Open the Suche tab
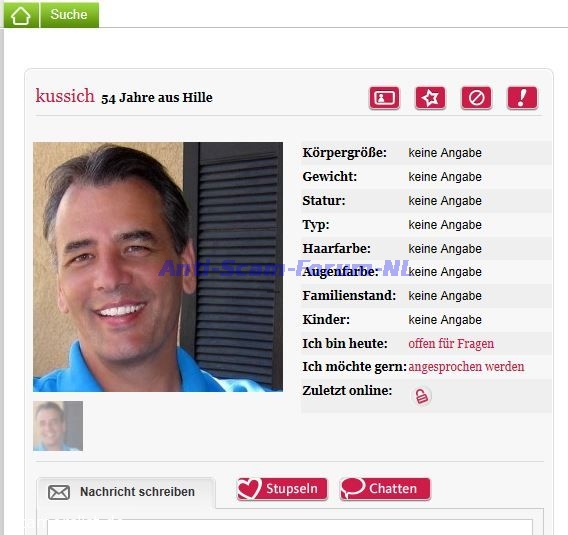Viewport: 568px width, 535px height. click(x=69, y=15)
